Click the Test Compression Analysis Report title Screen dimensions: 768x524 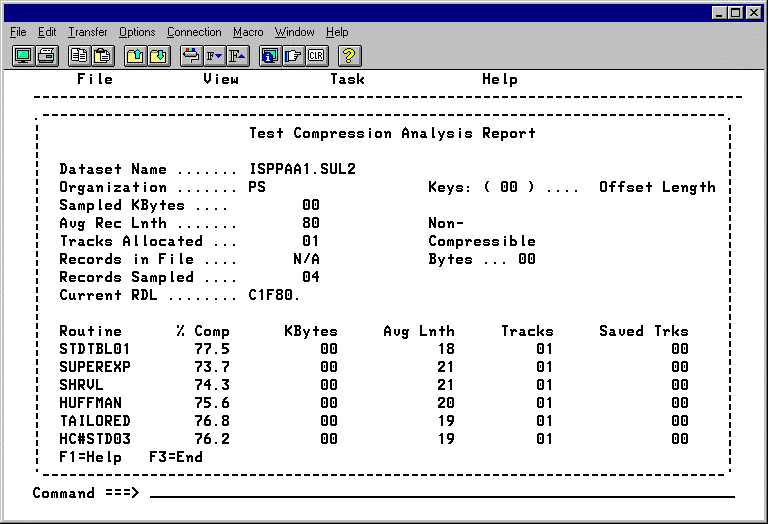392,133
